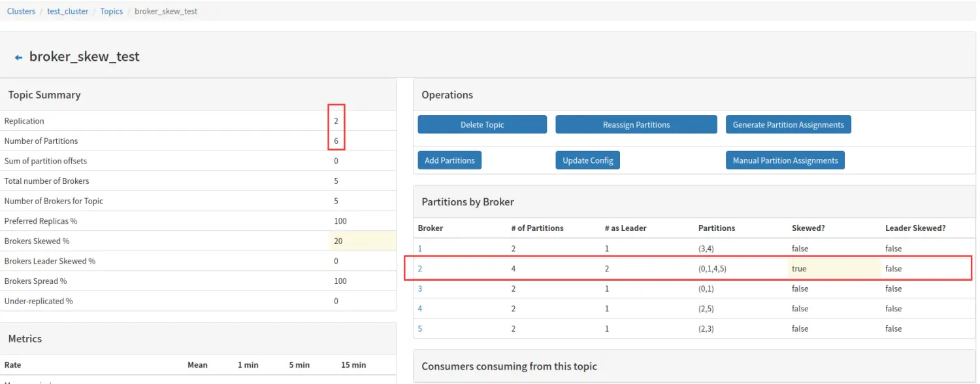The width and height of the screenshot is (980, 384).
Task: Open broker 3 details link
Action: click(x=420, y=288)
